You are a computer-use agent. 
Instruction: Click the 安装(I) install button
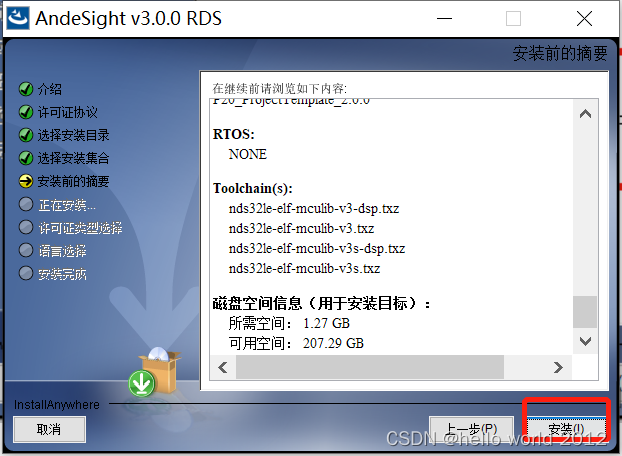(x=566, y=429)
